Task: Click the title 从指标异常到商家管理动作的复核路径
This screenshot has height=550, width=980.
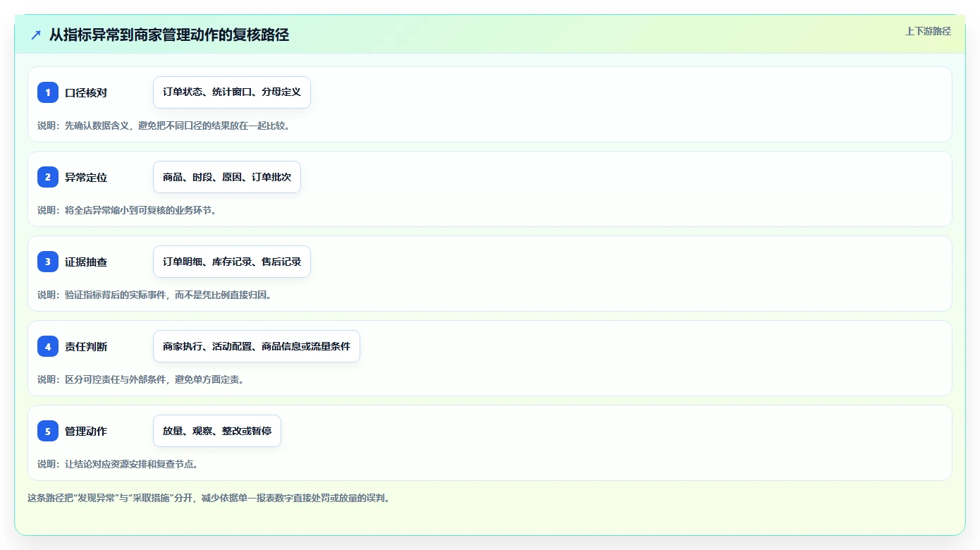Action: (169, 35)
